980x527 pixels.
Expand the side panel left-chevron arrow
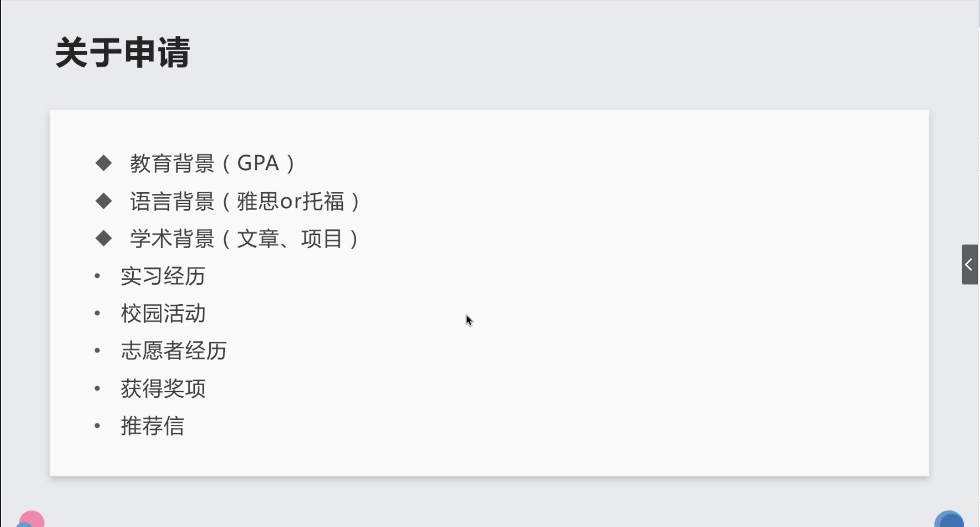click(x=969, y=265)
